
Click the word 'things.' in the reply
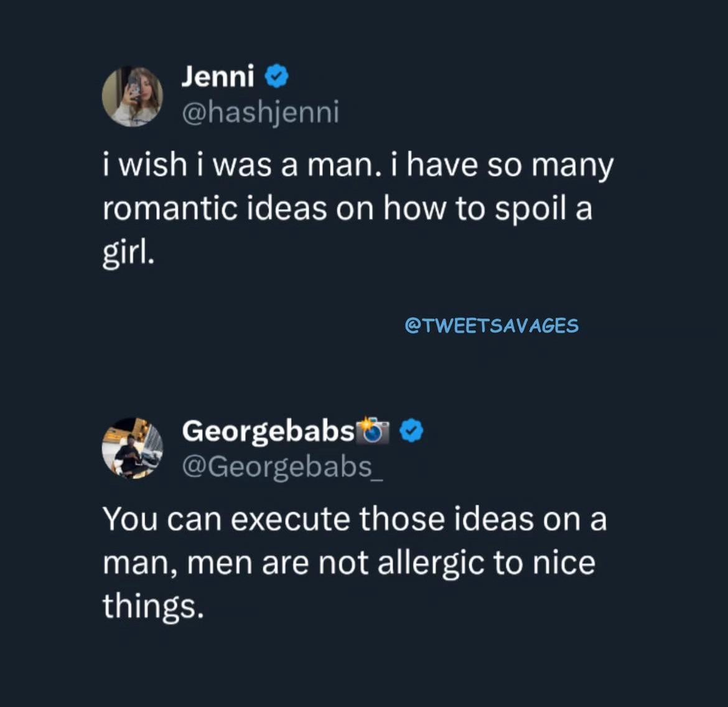click(x=153, y=606)
